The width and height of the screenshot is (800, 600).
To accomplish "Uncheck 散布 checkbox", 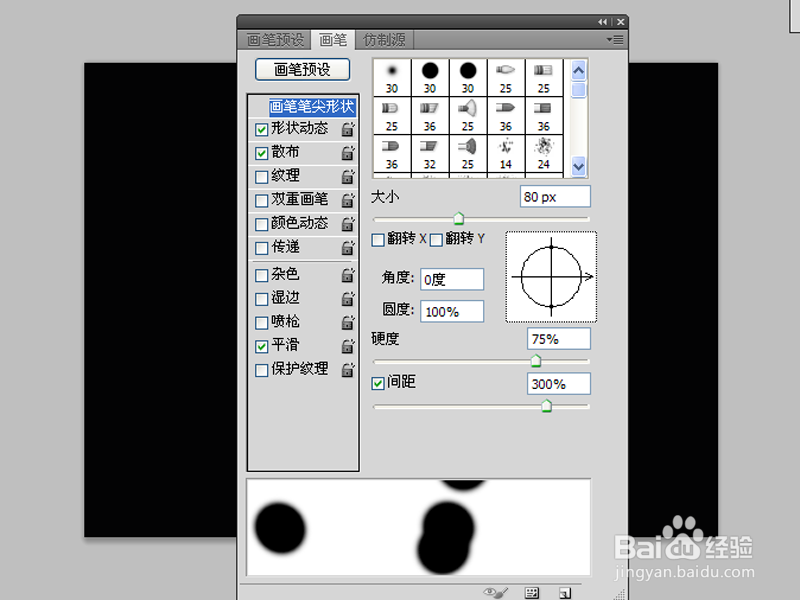I will pyautogui.click(x=261, y=153).
